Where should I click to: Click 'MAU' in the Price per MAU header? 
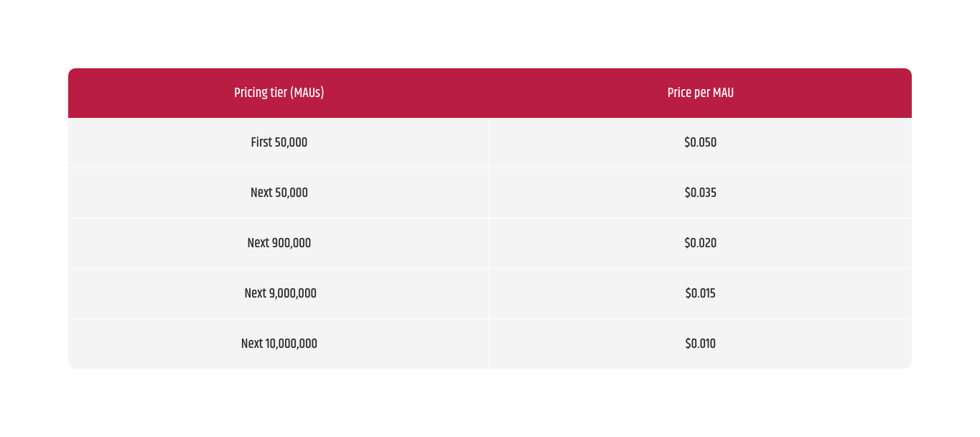(723, 93)
